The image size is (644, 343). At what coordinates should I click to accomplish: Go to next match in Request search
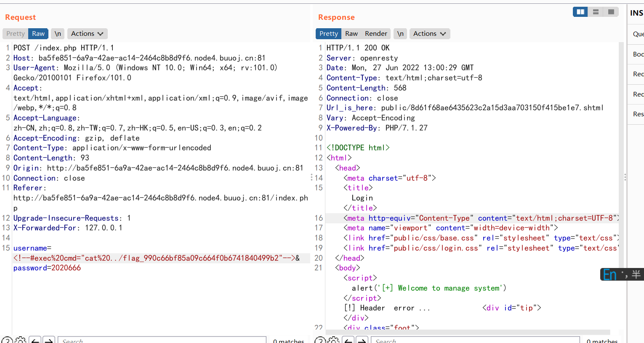pyautogui.click(x=49, y=340)
